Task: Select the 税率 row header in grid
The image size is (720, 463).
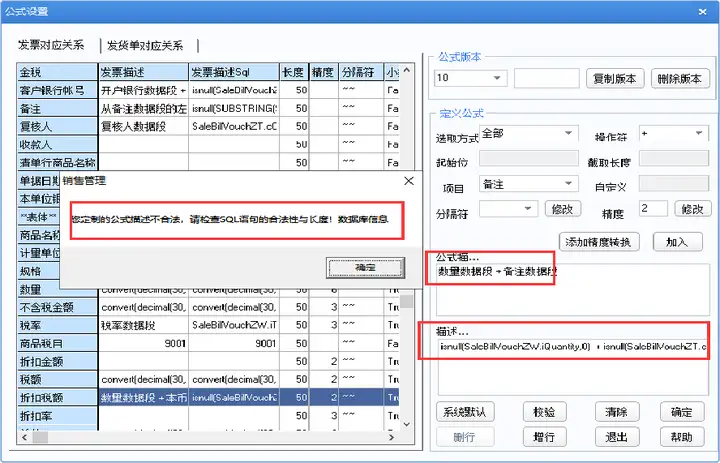Action: click(x=57, y=325)
